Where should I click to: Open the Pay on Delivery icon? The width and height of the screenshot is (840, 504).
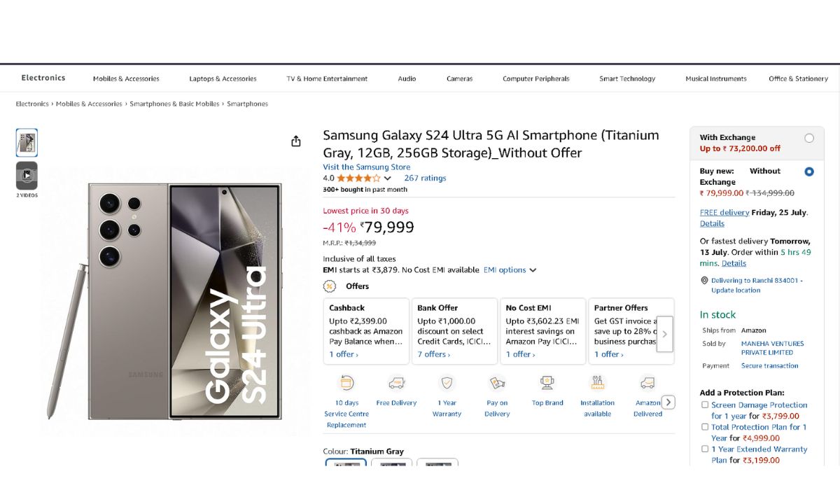(x=497, y=383)
